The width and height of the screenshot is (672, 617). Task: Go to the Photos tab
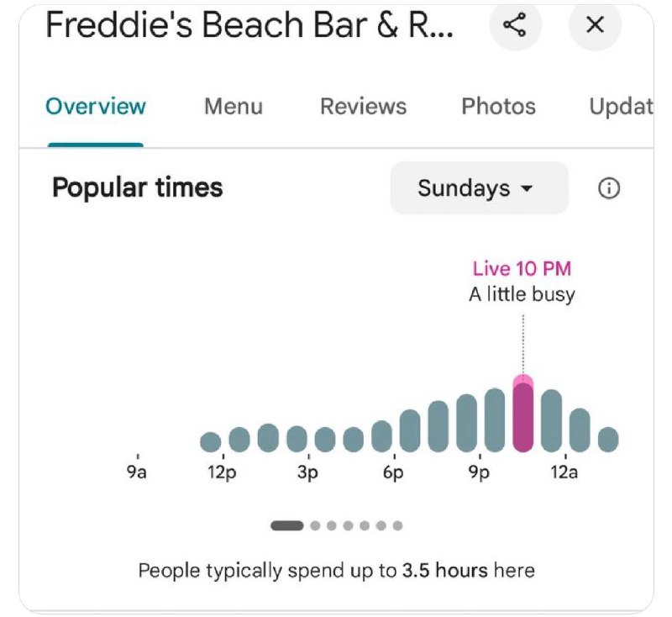point(498,107)
